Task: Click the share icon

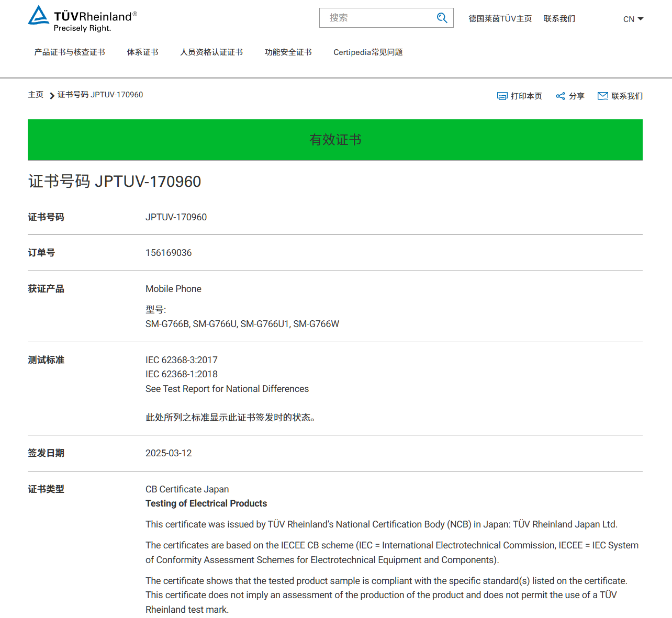Action: [x=561, y=96]
